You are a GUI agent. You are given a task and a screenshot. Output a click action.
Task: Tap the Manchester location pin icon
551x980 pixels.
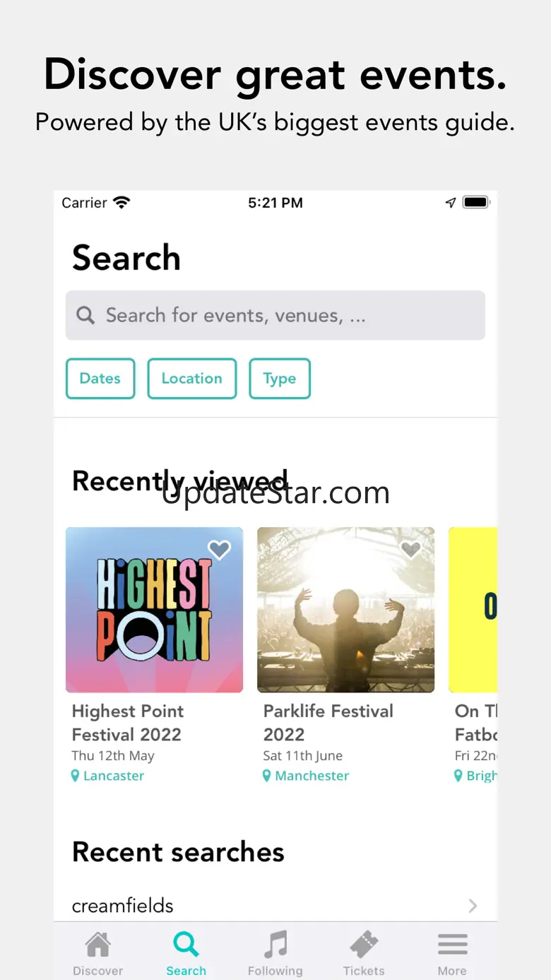[x=267, y=776]
